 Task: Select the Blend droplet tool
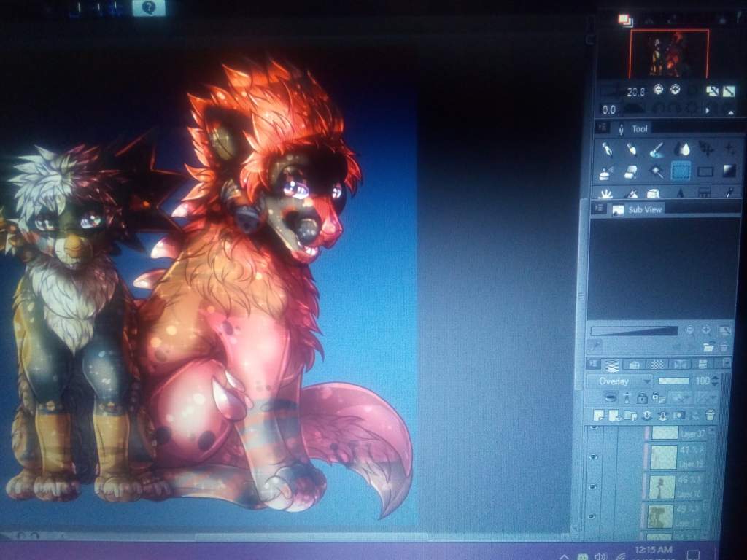tap(682, 149)
